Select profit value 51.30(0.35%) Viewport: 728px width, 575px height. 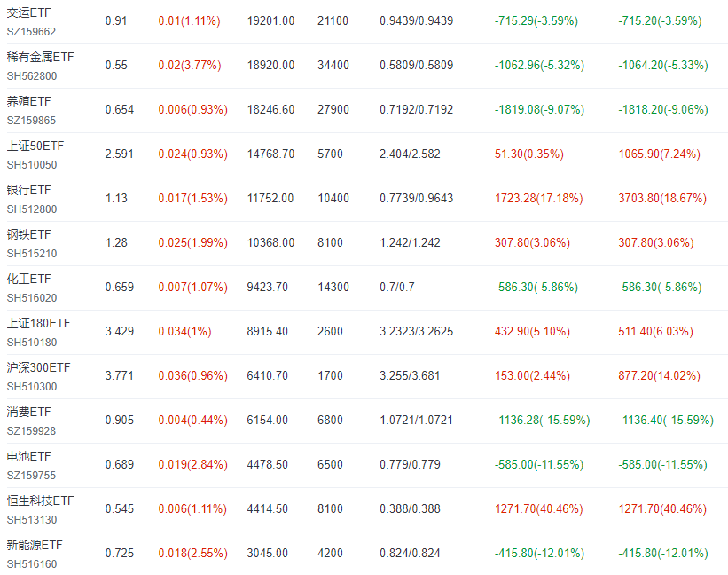tap(528, 154)
